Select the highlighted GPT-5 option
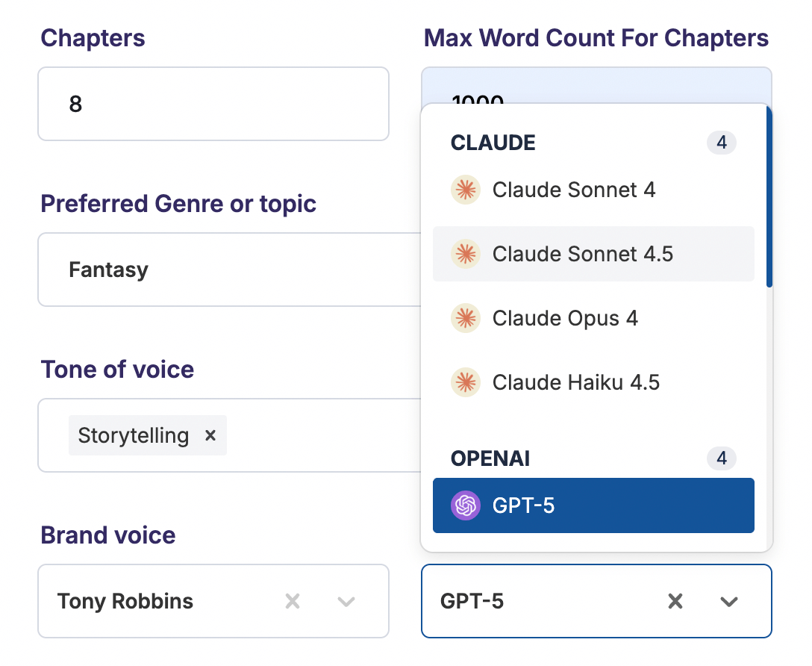This screenshot has width=812, height=666. click(593, 505)
